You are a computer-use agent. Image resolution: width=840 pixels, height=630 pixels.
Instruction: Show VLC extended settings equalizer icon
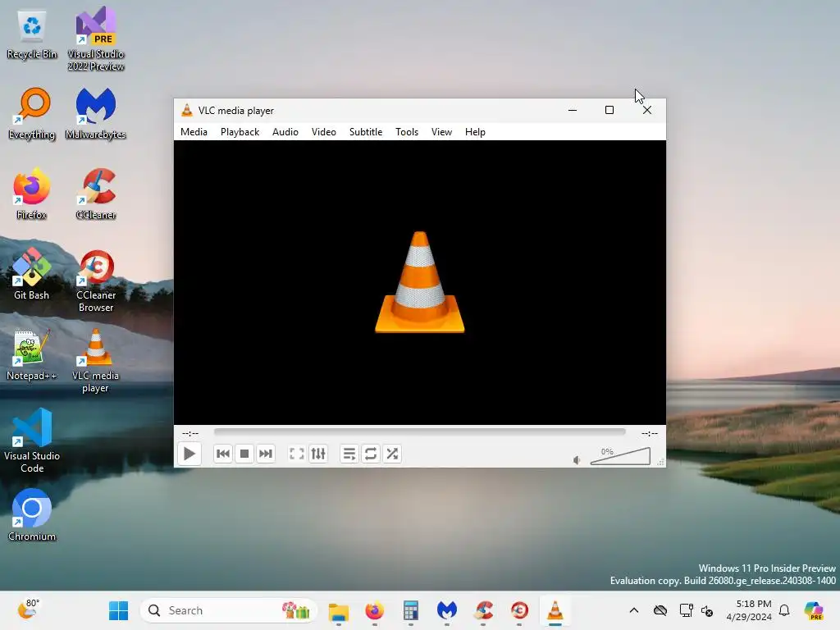click(318, 454)
